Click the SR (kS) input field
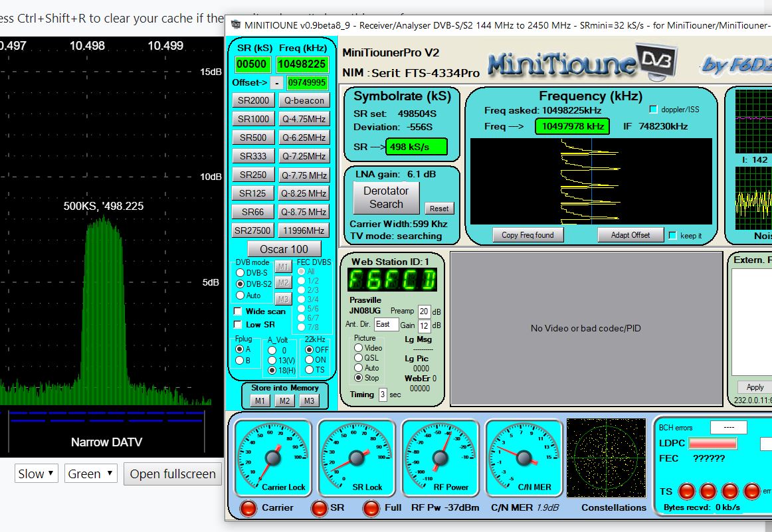 click(x=252, y=64)
